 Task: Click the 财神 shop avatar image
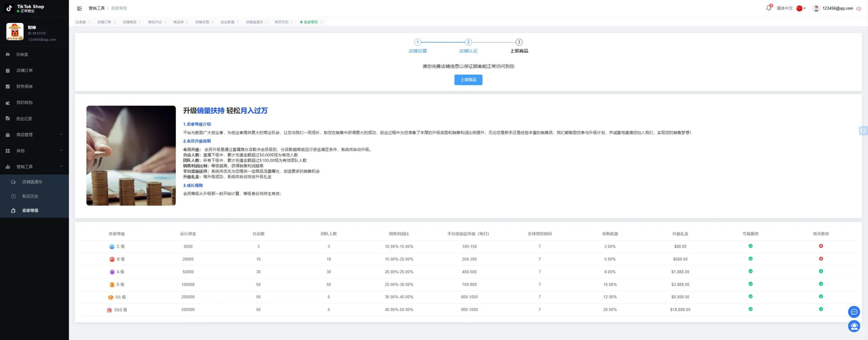pos(15,32)
